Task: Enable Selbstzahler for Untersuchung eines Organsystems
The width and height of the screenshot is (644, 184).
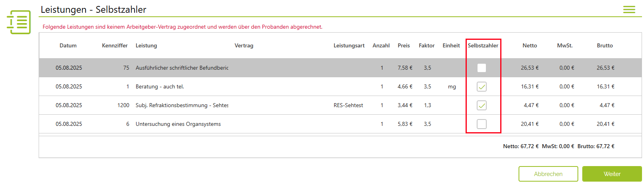Action: pyautogui.click(x=482, y=124)
